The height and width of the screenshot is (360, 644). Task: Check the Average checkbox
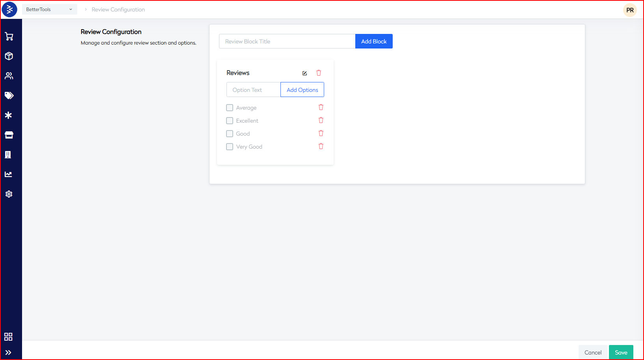[x=230, y=108]
